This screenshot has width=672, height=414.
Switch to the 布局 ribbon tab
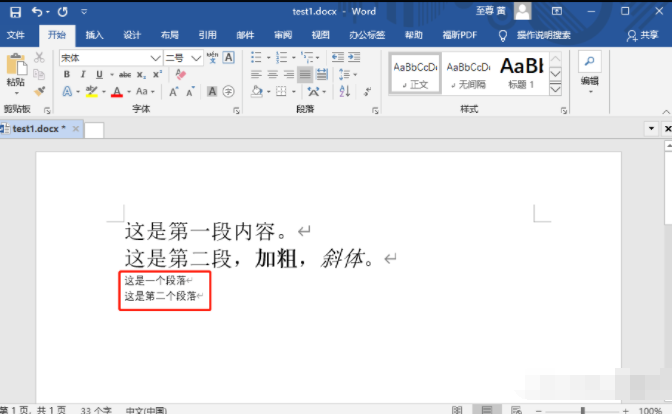pyautogui.click(x=170, y=35)
